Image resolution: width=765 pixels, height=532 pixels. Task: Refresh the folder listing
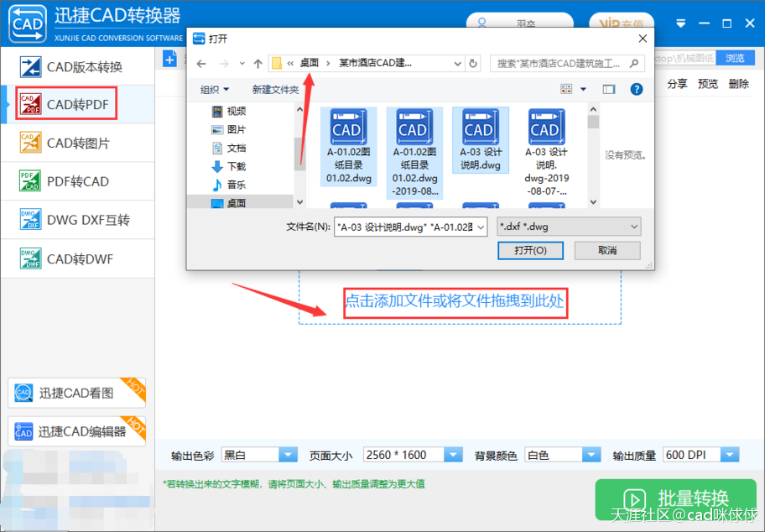473,64
